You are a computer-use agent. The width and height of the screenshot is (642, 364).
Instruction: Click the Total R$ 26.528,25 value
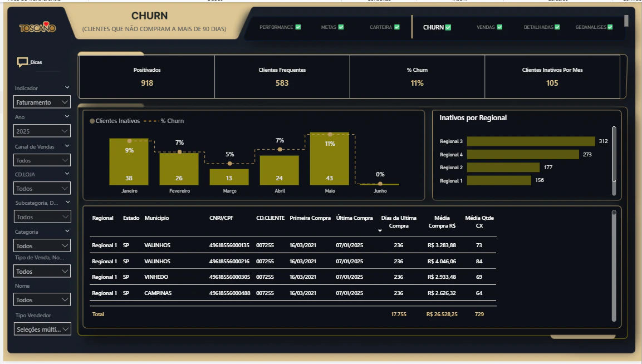[442, 314]
